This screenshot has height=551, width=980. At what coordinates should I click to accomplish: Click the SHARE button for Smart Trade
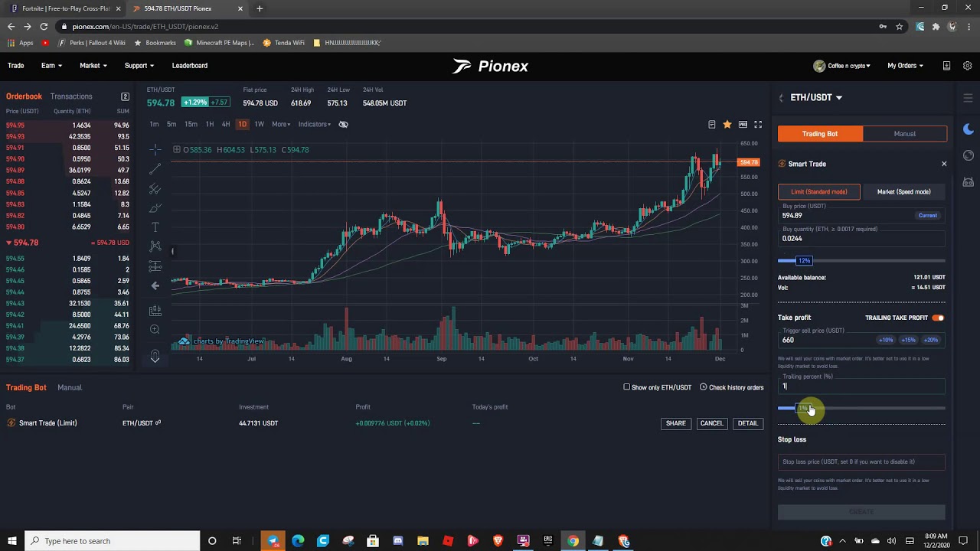coord(675,423)
